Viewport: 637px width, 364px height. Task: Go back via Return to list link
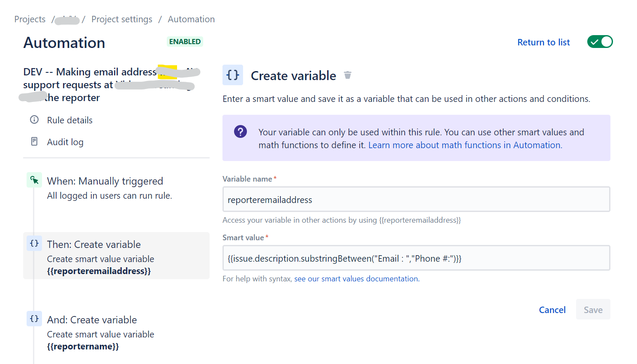pyautogui.click(x=544, y=42)
